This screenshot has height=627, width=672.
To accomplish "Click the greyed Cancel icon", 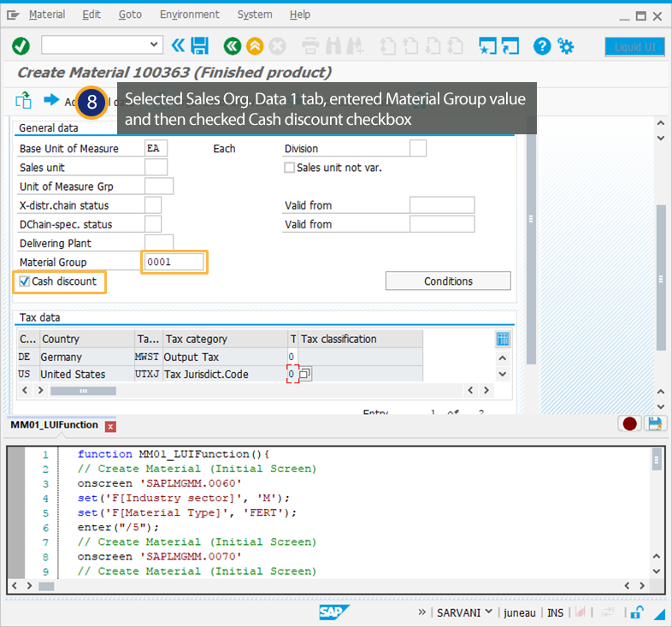I will 277,46.
